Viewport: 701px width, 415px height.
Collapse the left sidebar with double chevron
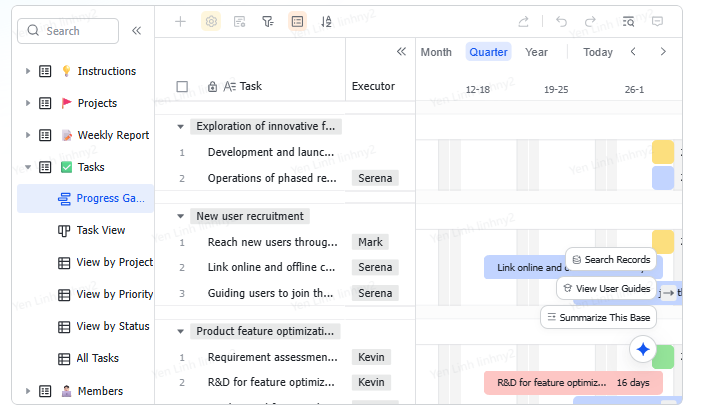[x=136, y=31]
